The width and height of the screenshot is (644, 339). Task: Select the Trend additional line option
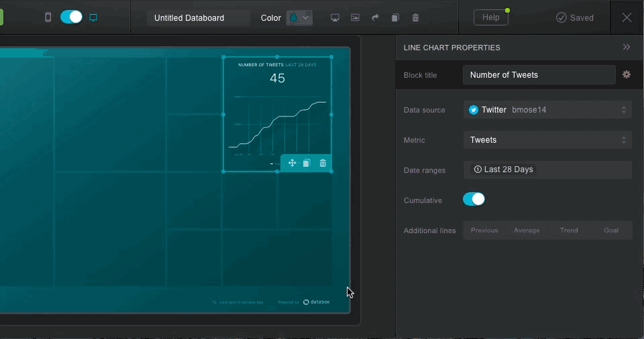[x=569, y=230]
